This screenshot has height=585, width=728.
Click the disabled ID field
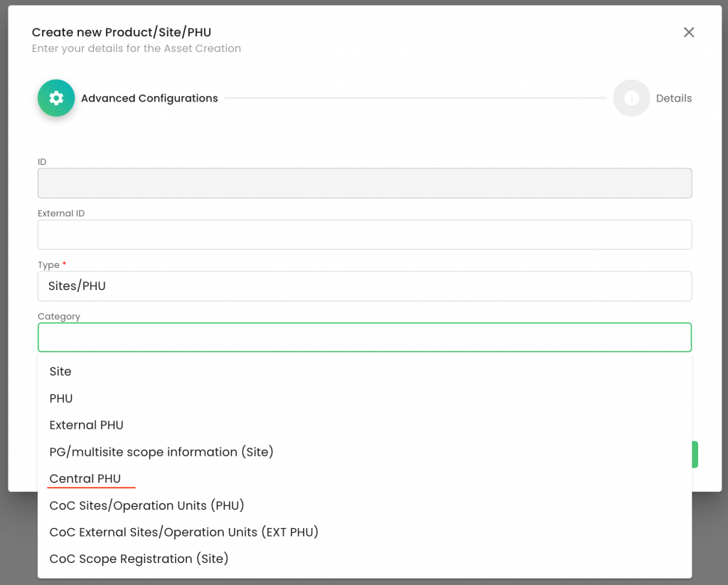point(364,183)
